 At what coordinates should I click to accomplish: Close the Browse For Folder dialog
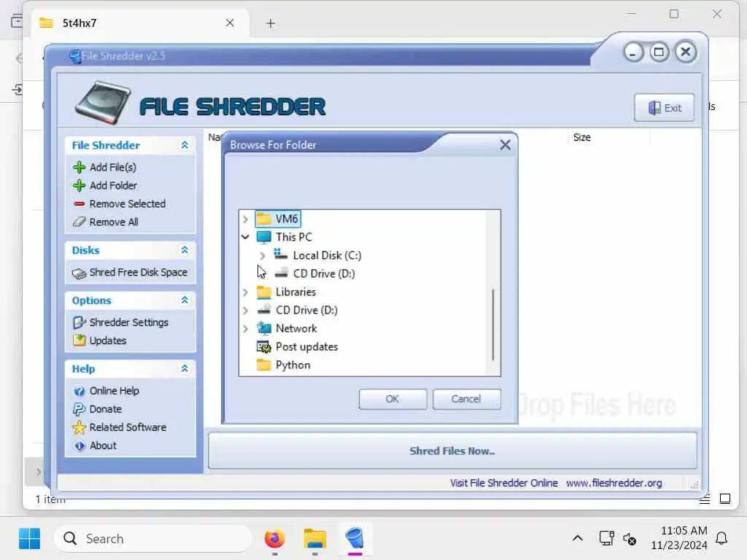[x=506, y=145]
